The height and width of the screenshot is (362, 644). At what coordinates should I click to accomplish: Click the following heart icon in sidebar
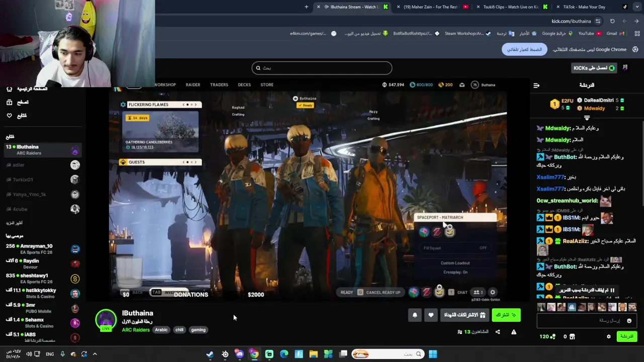click(x=9, y=116)
